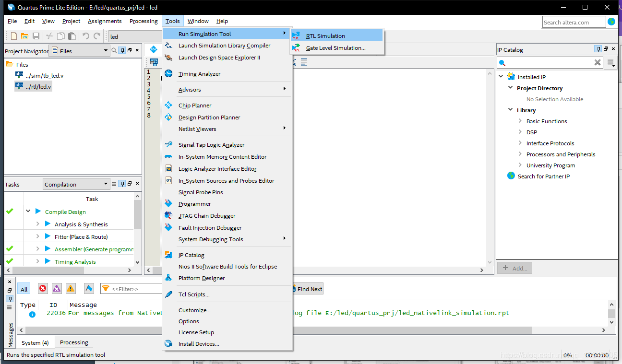Click the Add... button in IP Catalog

coord(514,268)
